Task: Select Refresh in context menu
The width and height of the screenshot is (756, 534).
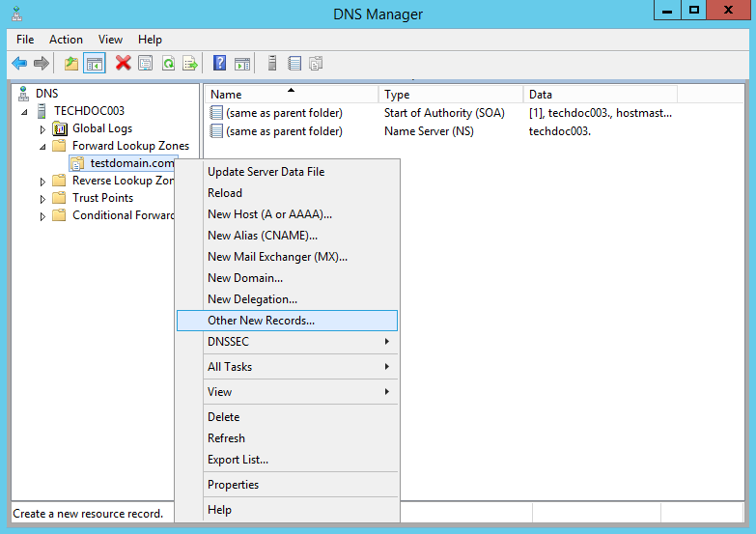Action: (x=288, y=438)
